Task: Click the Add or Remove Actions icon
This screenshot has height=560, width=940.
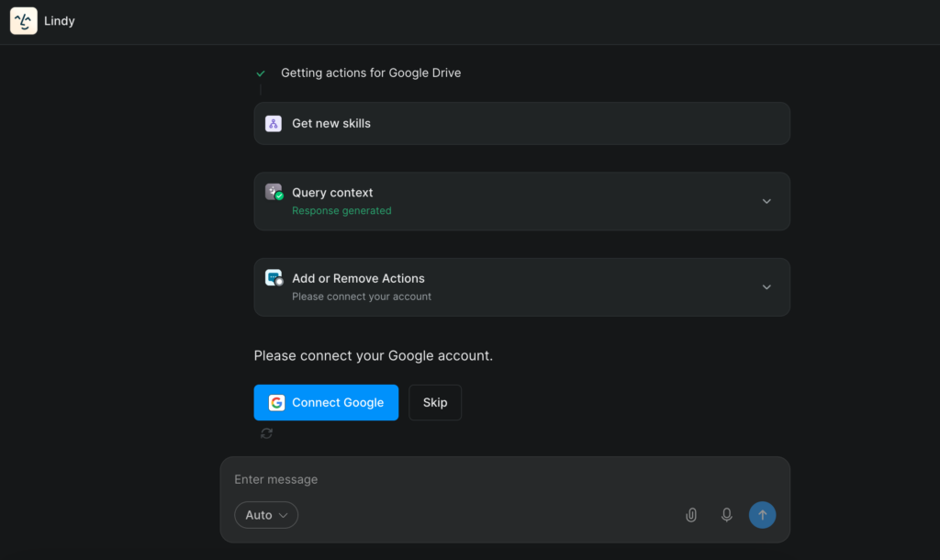Action: [274, 278]
